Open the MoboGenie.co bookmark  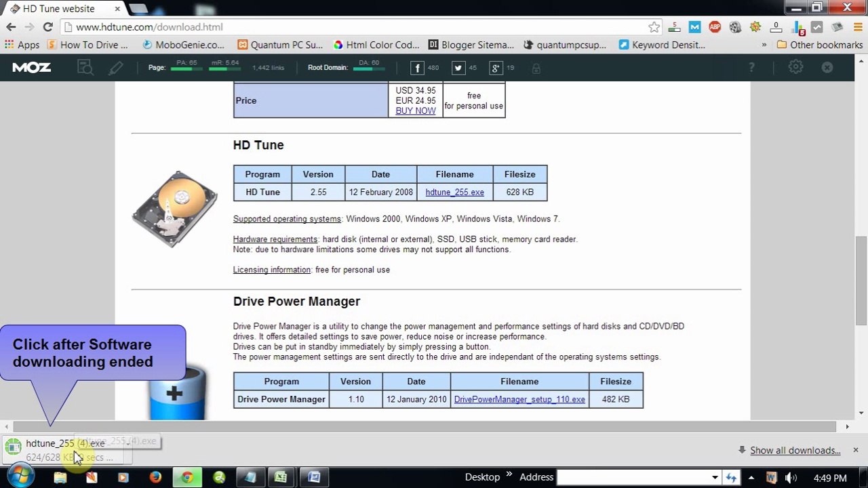tap(183, 45)
